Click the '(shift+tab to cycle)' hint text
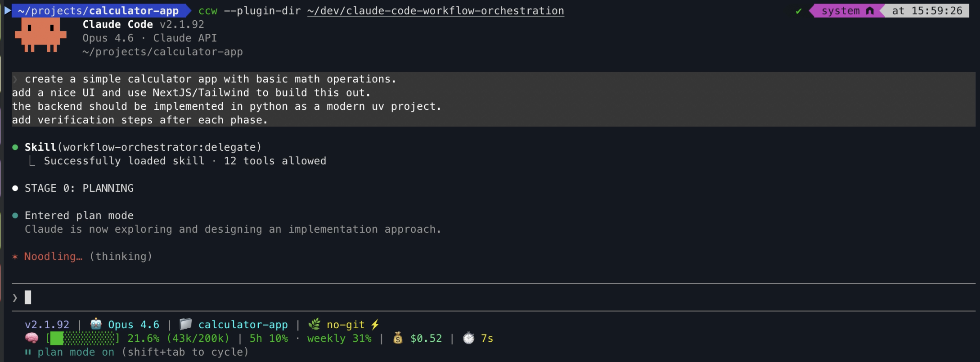The width and height of the screenshot is (980, 362). pyautogui.click(x=185, y=352)
